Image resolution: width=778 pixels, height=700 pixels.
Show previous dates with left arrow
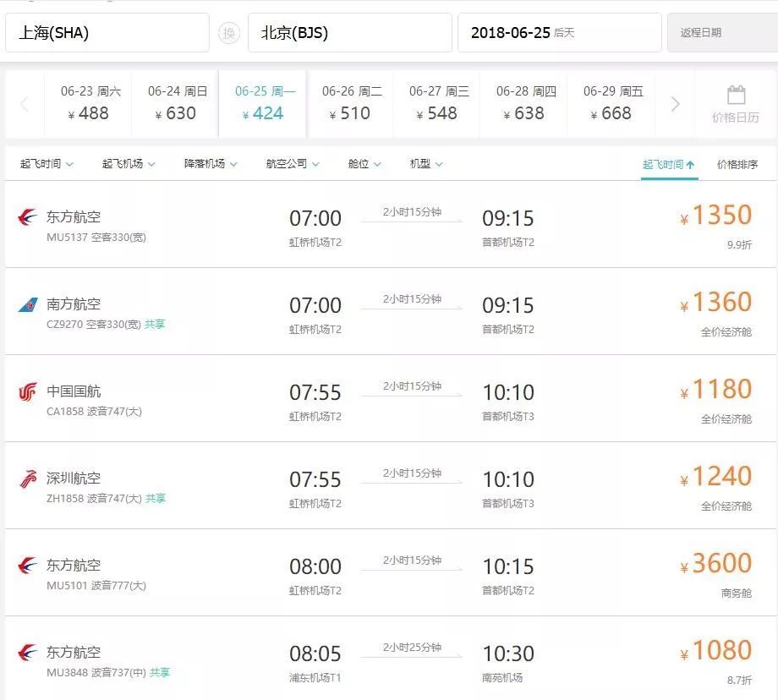pyautogui.click(x=25, y=104)
